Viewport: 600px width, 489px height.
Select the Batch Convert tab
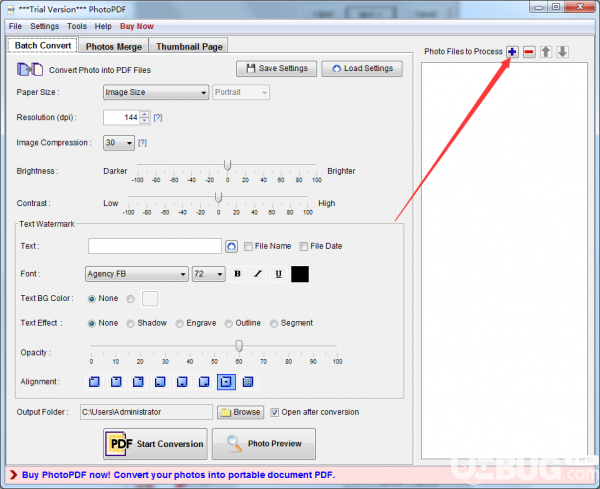pos(43,45)
